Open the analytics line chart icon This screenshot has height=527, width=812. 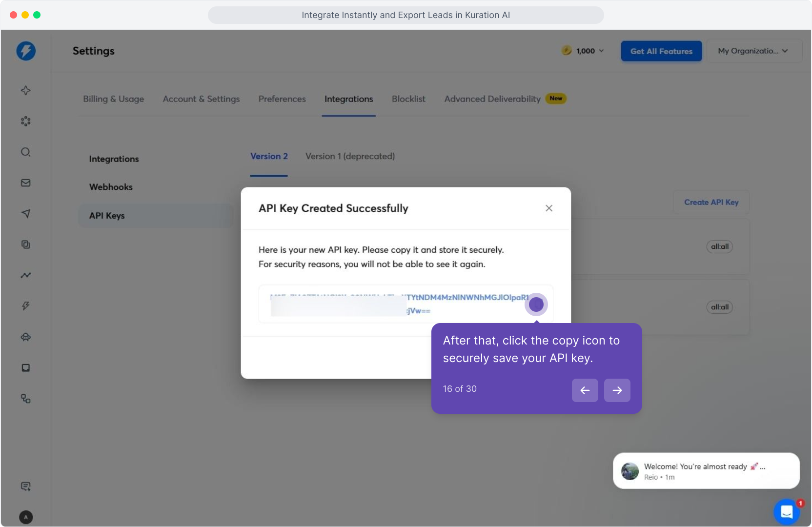point(26,275)
